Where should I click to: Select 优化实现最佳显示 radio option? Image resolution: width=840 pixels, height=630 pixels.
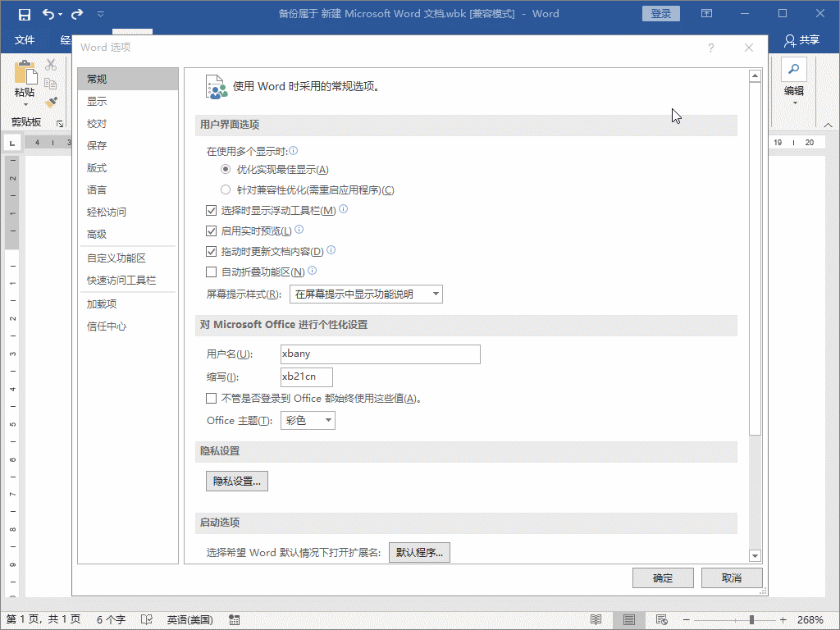pyautogui.click(x=226, y=169)
